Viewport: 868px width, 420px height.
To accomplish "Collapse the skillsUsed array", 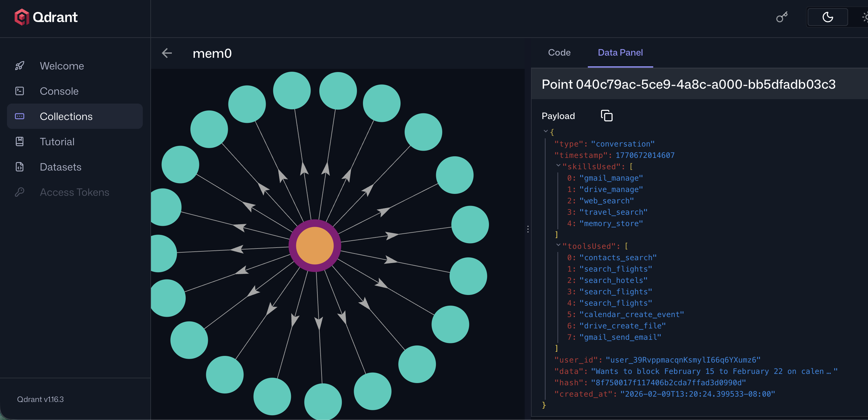I will (558, 165).
